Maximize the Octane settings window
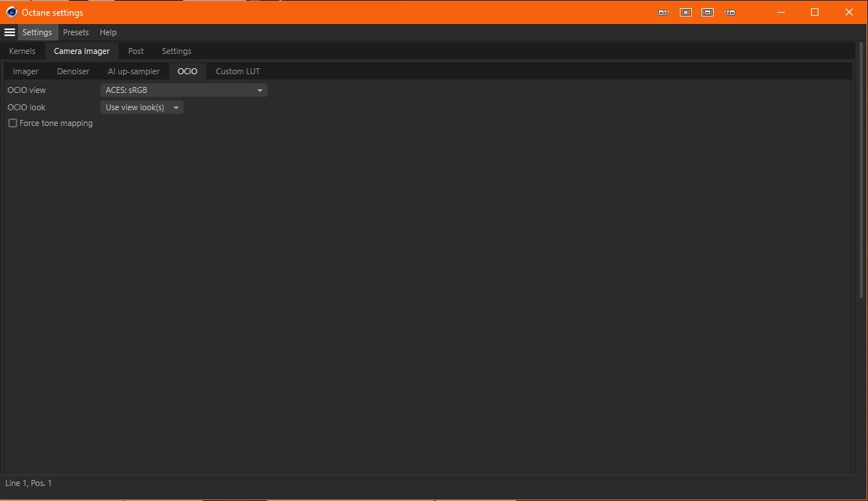The width and height of the screenshot is (868, 501). click(814, 12)
